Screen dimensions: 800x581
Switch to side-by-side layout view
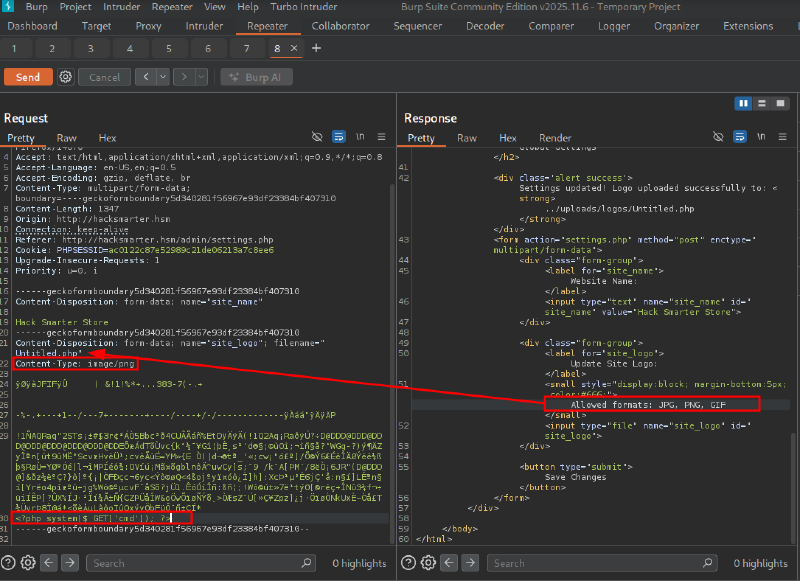(743, 104)
